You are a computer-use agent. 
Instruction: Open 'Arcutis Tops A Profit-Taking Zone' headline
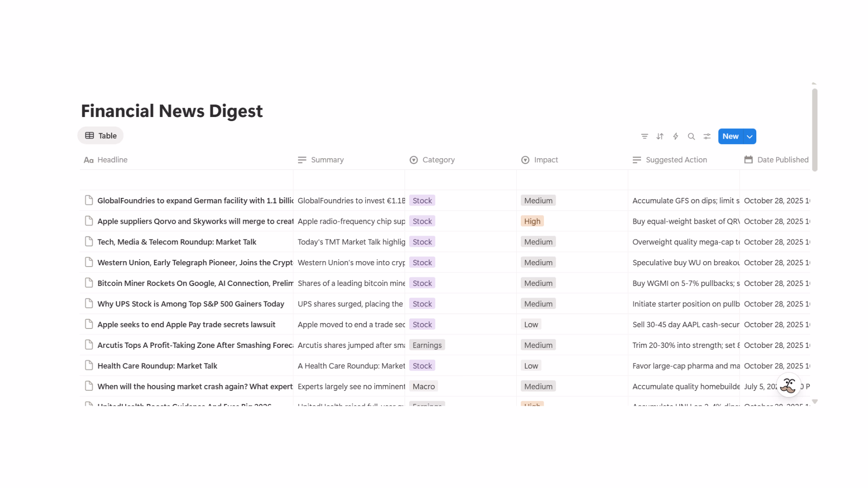(x=195, y=345)
